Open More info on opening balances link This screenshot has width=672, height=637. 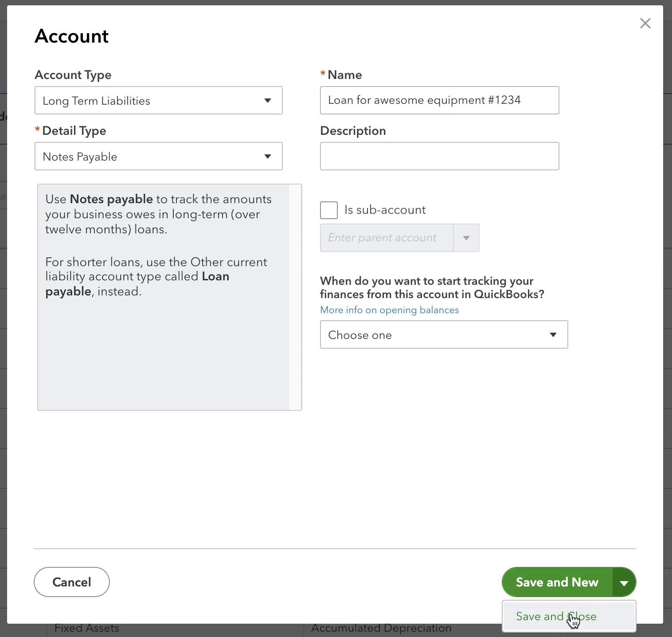389,310
